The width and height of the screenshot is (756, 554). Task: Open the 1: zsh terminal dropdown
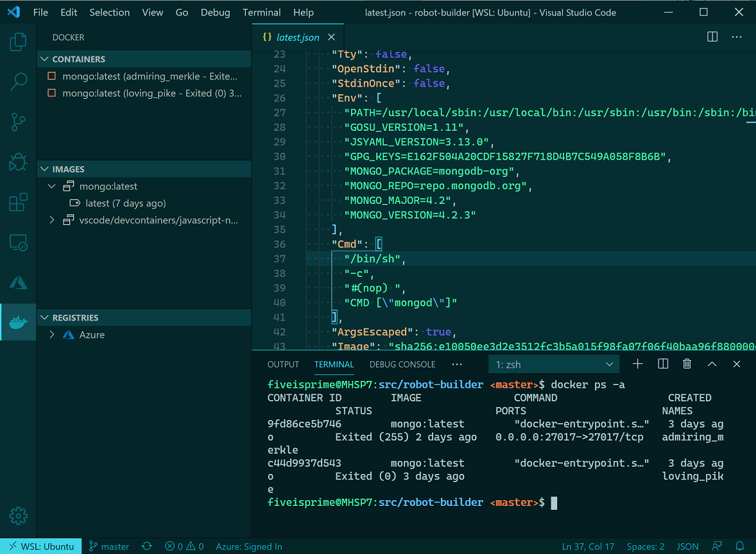(x=553, y=364)
